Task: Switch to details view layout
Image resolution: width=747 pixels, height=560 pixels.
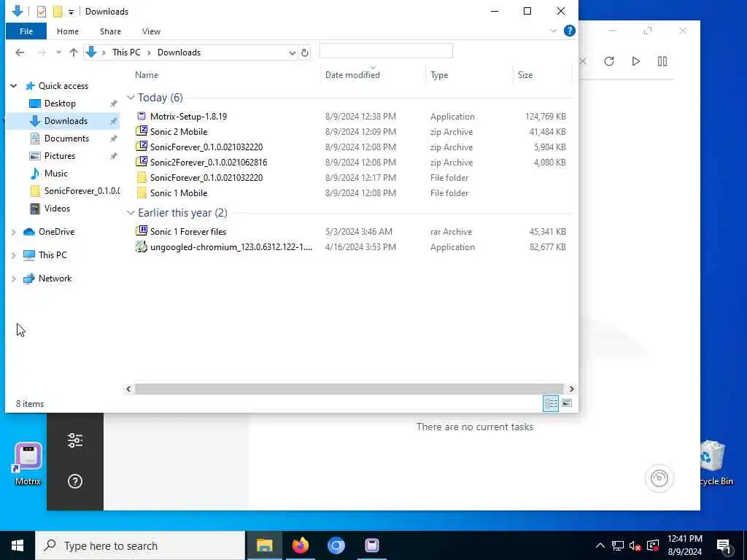Action: [x=551, y=403]
